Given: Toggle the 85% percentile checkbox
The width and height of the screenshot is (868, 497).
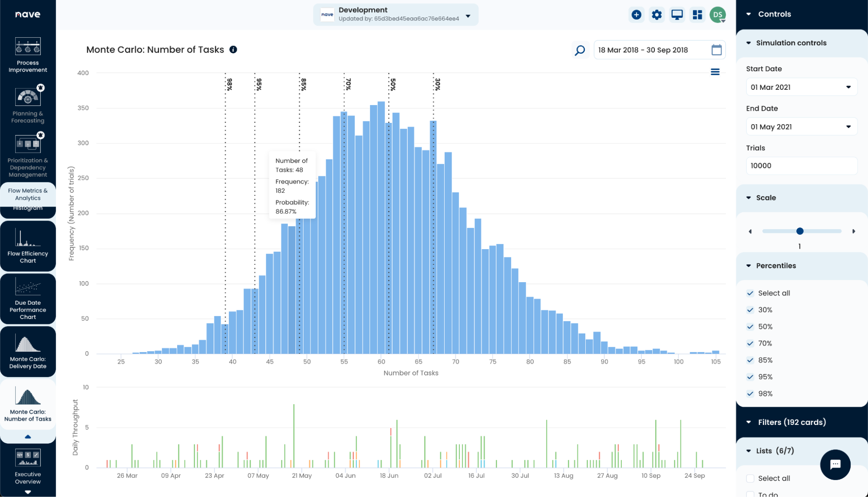Looking at the screenshot, I should [750, 360].
